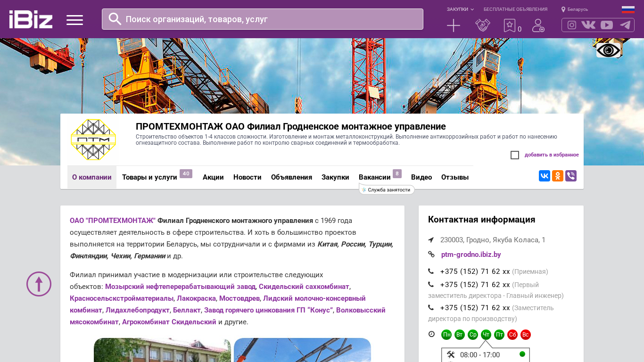Open the О компании tab
The height and width of the screenshot is (362, 644).
click(92, 177)
